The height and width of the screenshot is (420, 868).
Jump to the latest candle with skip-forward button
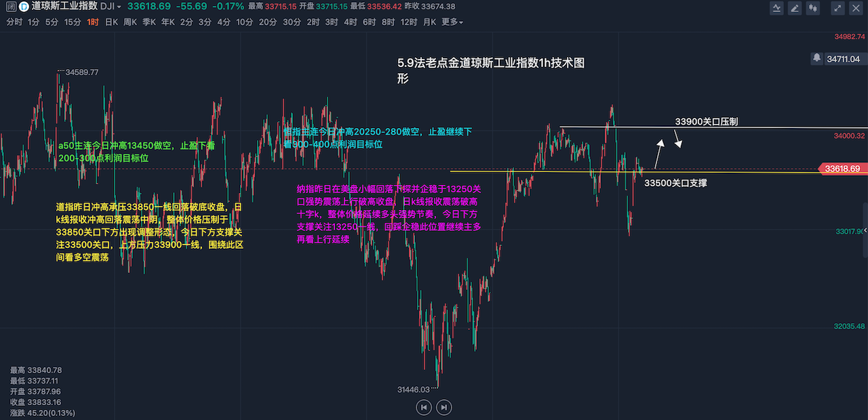pos(443,407)
